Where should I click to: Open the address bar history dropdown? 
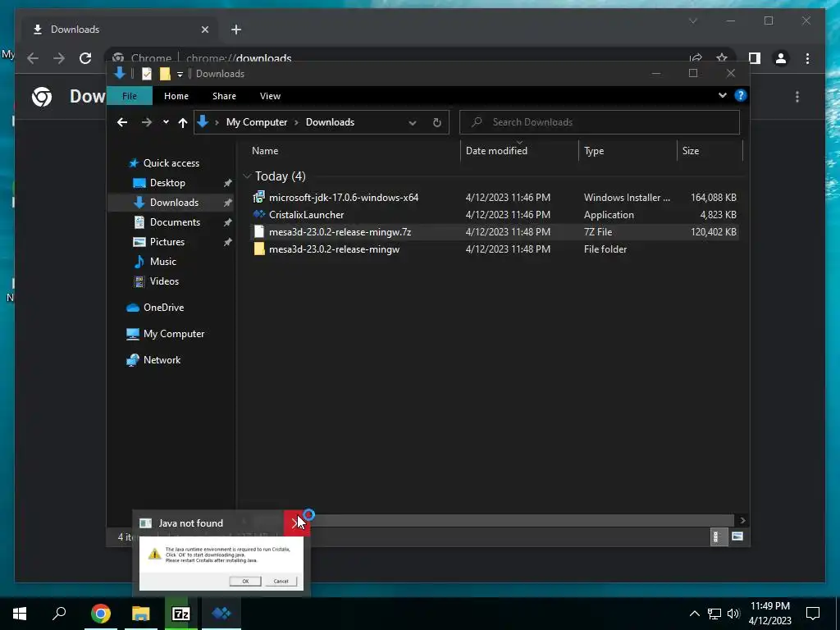coord(413,123)
